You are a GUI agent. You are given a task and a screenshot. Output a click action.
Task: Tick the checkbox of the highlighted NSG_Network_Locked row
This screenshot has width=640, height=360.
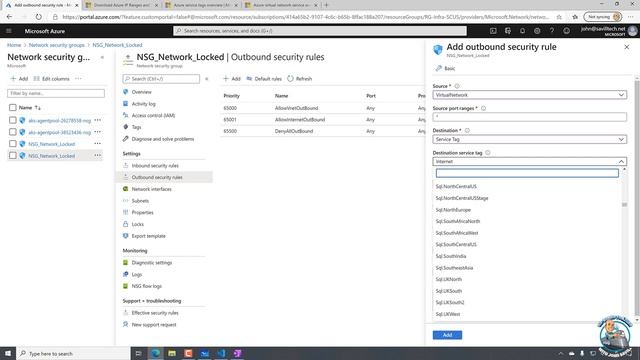click(13, 156)
